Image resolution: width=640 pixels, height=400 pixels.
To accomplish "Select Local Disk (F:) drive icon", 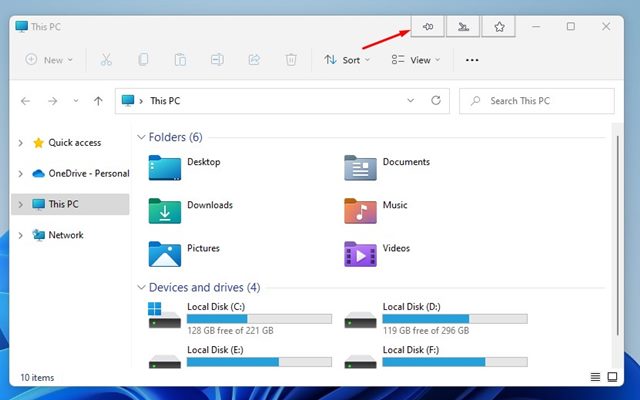I will point(360,361).
